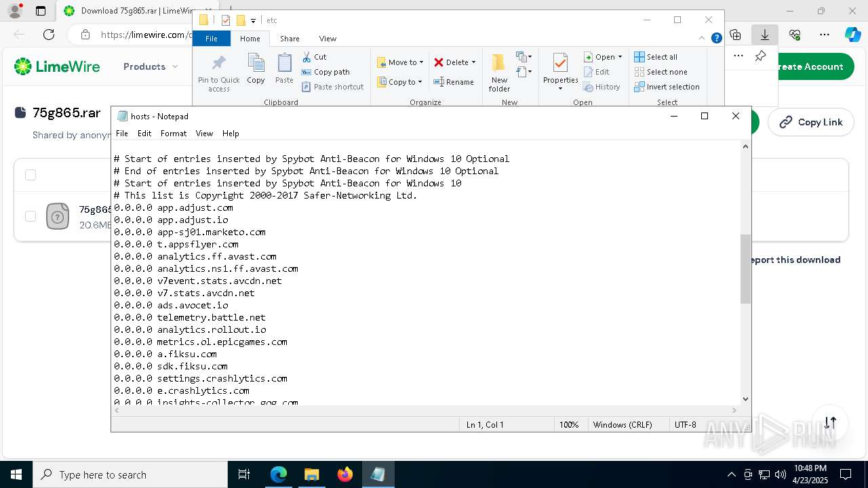Open Firefox from the taskbar
This screenshot has width=868, height=488.
click(x=344, y=474)
